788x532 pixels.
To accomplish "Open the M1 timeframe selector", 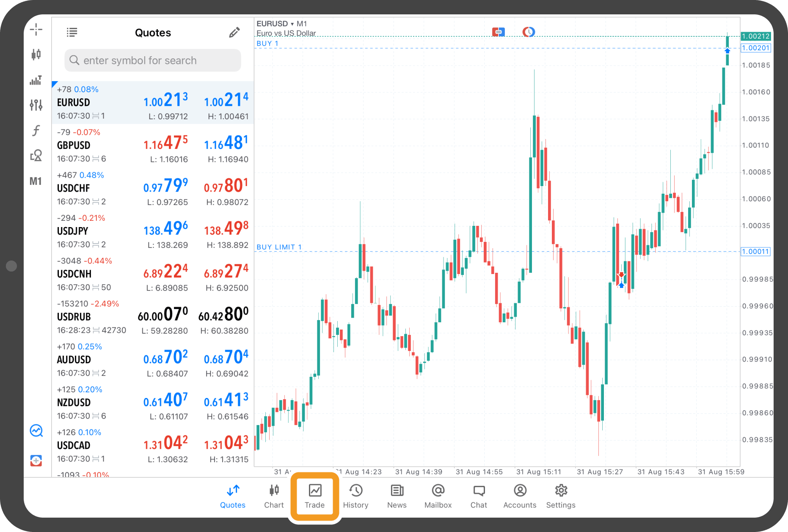I will [x=36, y=181].
